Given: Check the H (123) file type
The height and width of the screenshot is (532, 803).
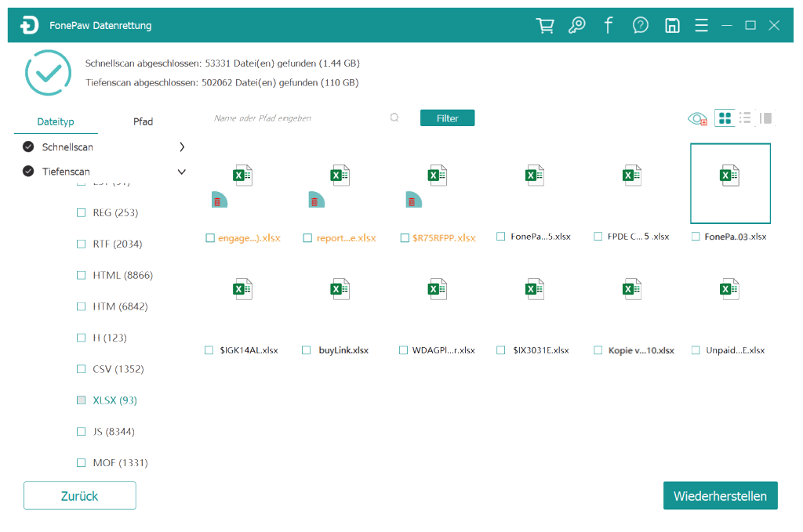Looking at the screenshot, I should [x=81, y=338].
